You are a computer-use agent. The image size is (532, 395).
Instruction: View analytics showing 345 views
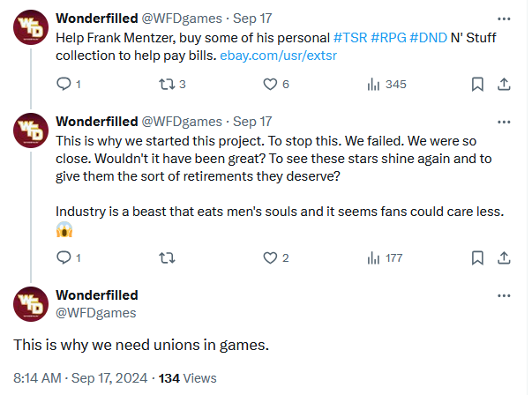click(x=373, y=85)
